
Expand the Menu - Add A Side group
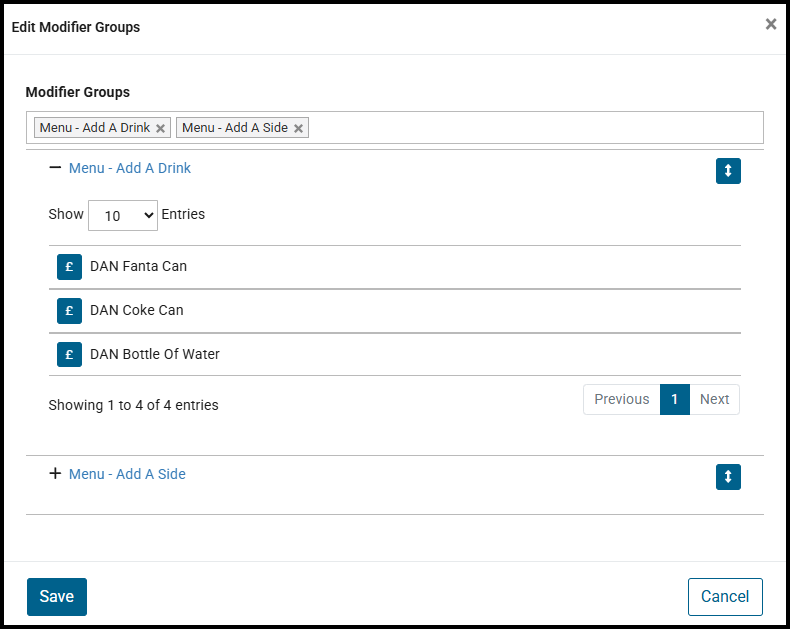click(55, 474)
